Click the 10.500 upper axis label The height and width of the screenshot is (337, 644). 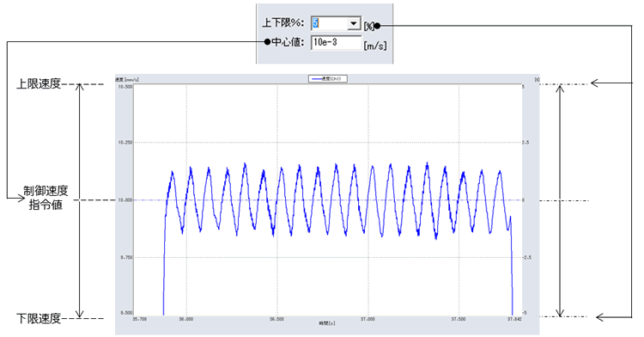125,87
